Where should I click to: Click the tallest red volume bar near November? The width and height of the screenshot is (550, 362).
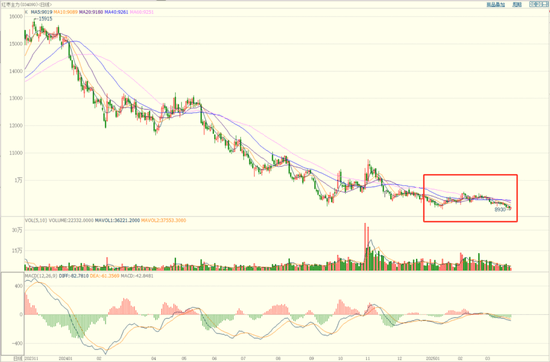point(365,246)
